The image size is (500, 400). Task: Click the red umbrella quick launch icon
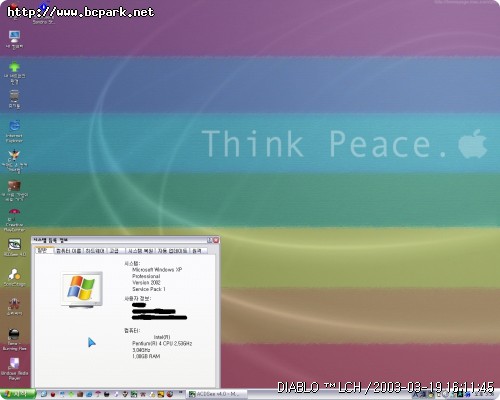click(x=98, y=394)
